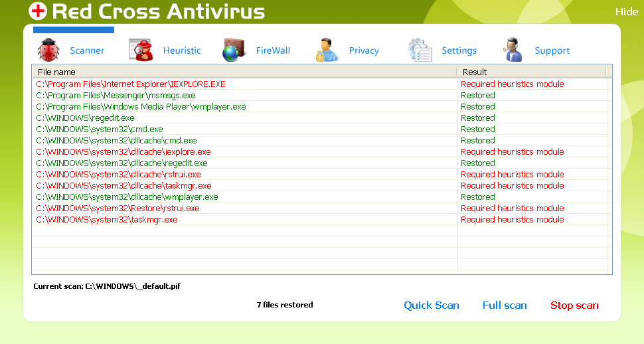Click the Current scan path text
Viewport: 644px width, 344px height.
click(x=107, y=286)
